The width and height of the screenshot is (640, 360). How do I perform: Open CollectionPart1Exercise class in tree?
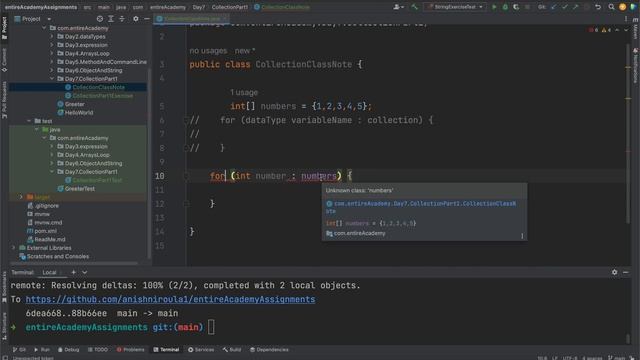point(99,96)
